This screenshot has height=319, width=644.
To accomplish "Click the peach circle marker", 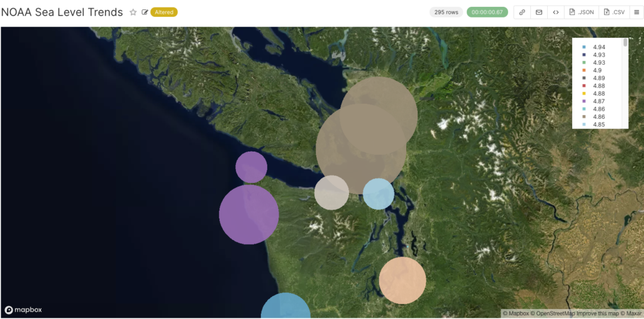I will 402,281.
